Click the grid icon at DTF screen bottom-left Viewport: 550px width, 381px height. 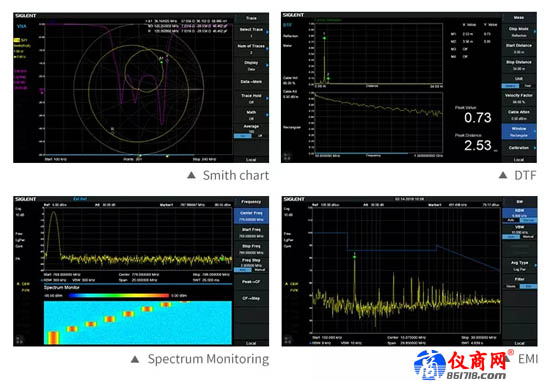pos(287,156)
